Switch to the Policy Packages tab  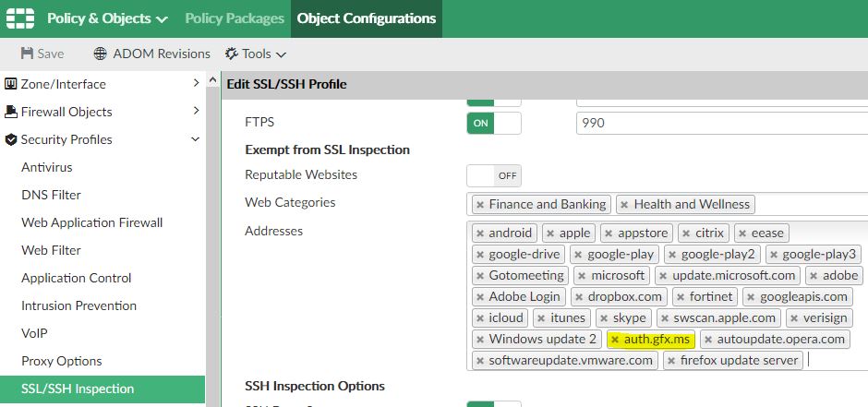coord(235,18)
